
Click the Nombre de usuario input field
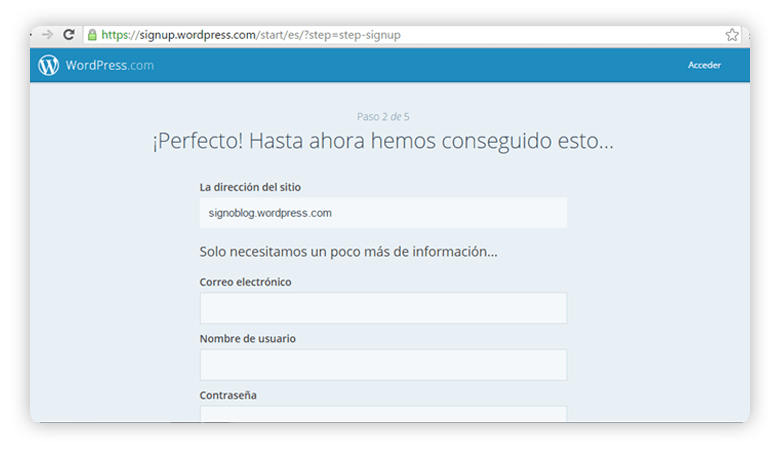383,365
